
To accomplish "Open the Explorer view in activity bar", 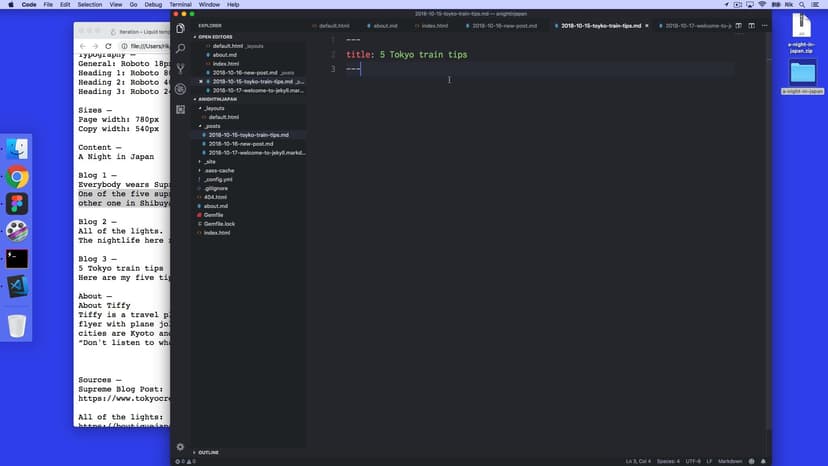I will point(180,28).
